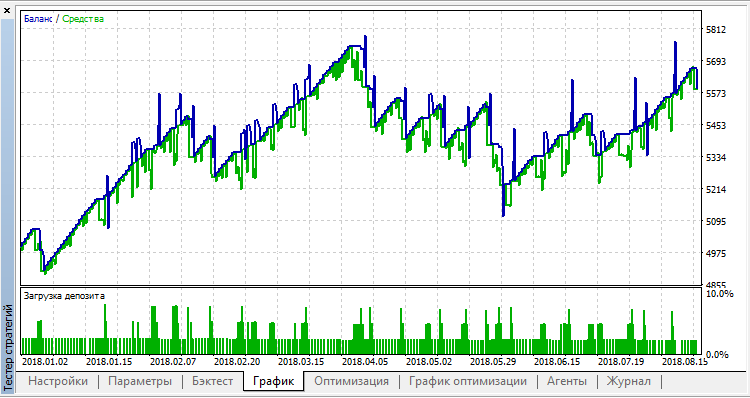Click the 5693 axis value
The height and width of the screenshot is (398, 750).
(717, 62)
